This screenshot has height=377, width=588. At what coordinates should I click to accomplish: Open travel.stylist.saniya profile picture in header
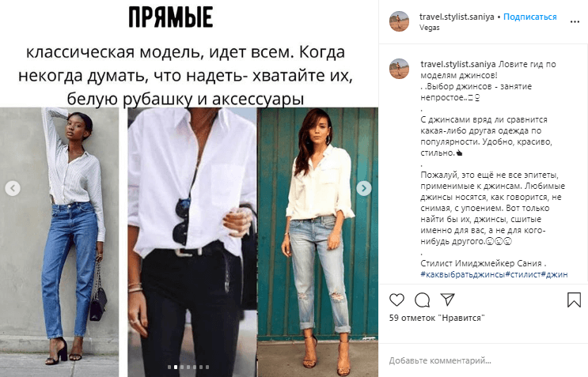399,21
